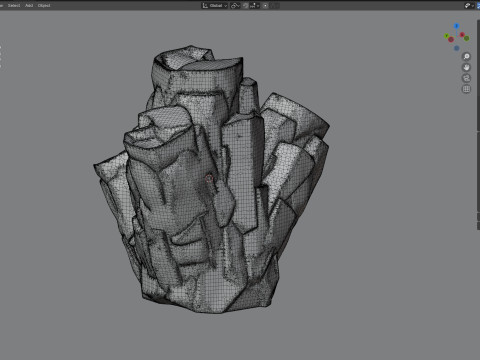Open the viewport gizmos dropdown
This screenshot has height=360, width=480.
469,6
